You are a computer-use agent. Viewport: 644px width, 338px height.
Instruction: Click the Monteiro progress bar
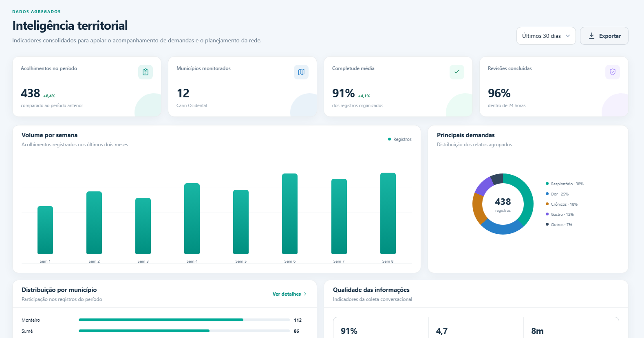coord(184,320)
